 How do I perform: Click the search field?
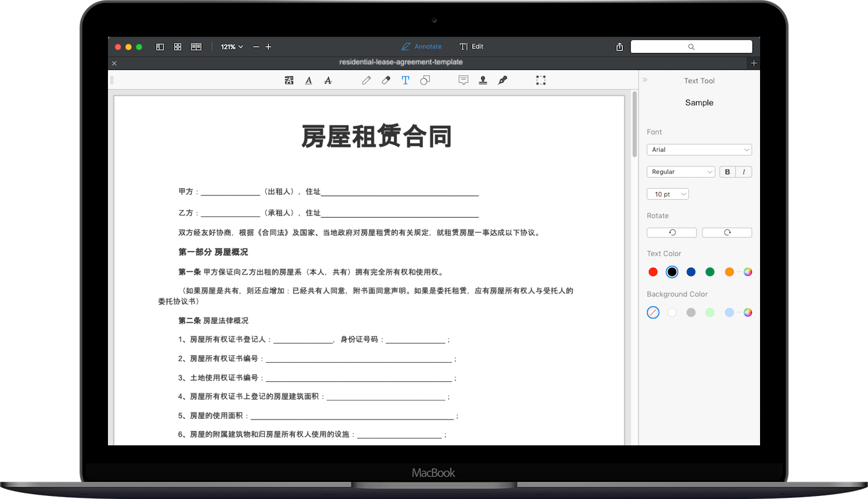coord(691,47)
